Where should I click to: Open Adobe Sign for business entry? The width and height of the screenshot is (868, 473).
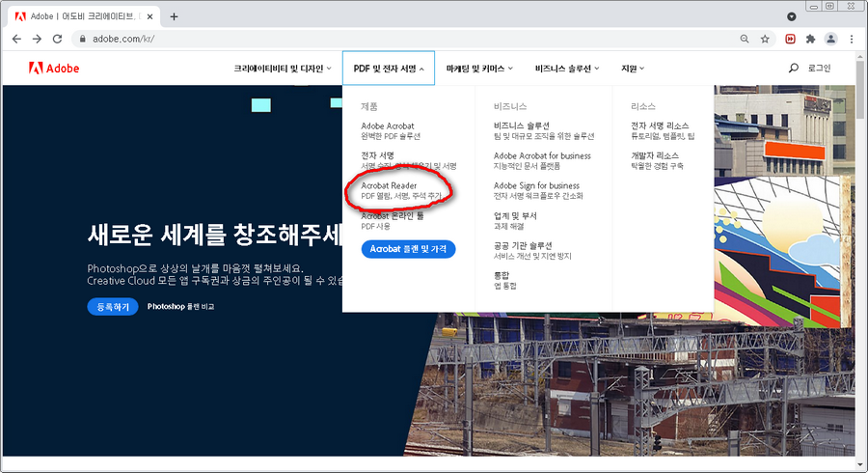tap(538, 190)
